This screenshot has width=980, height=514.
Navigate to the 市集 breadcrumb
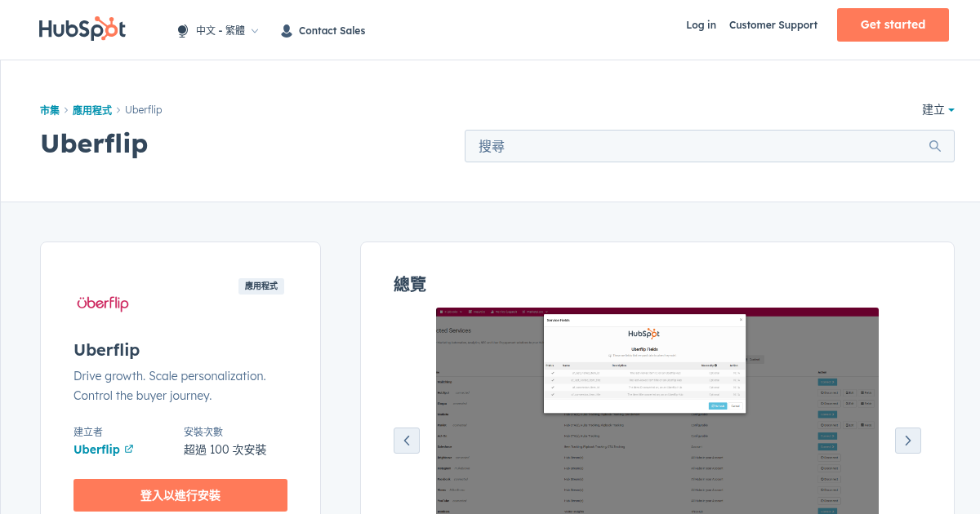pyautogui.click(x=49, y=109)
